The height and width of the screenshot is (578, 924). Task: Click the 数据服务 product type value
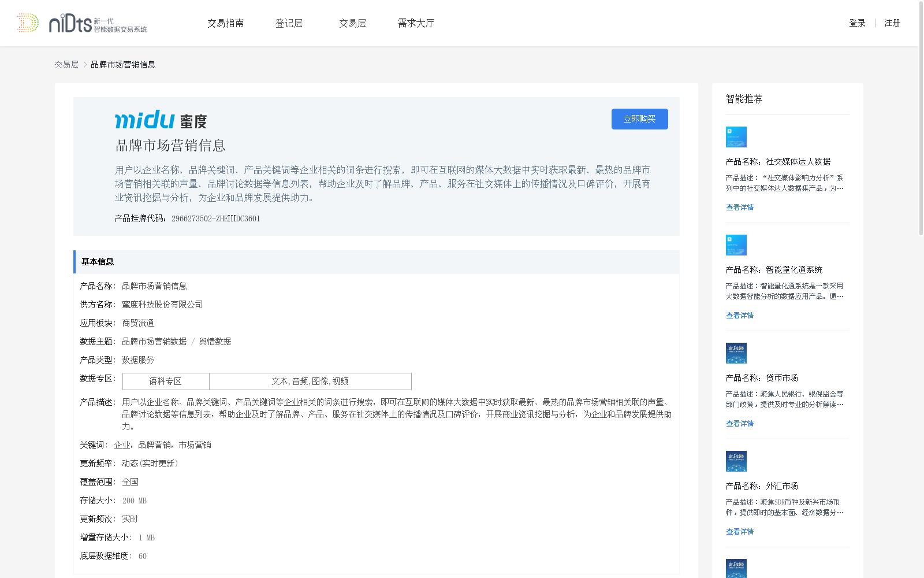[x=138, y=360]
